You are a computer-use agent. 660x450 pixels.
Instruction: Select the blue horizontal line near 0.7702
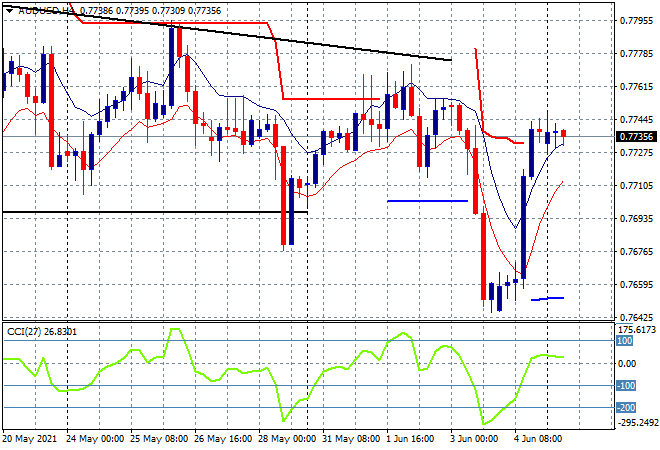coord(427,201)
